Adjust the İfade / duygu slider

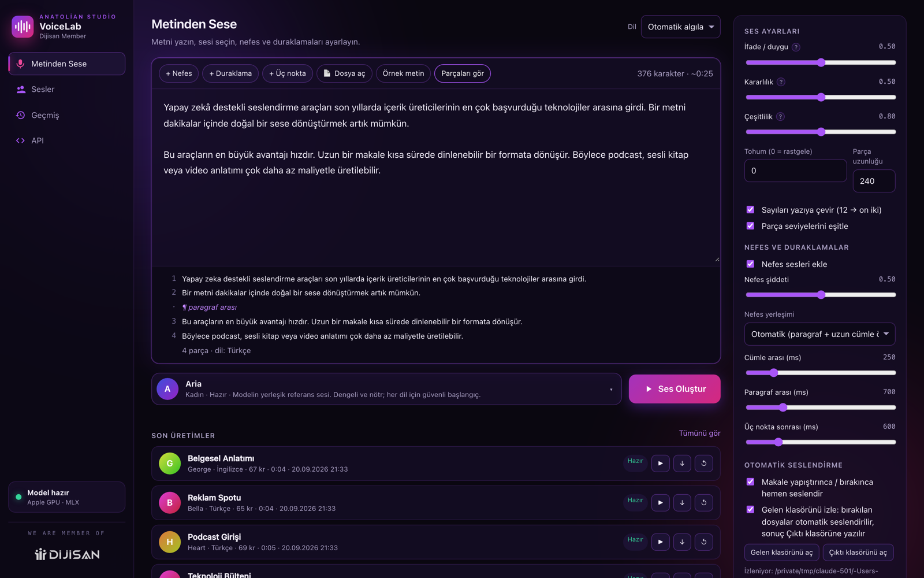tap(821, 62)
